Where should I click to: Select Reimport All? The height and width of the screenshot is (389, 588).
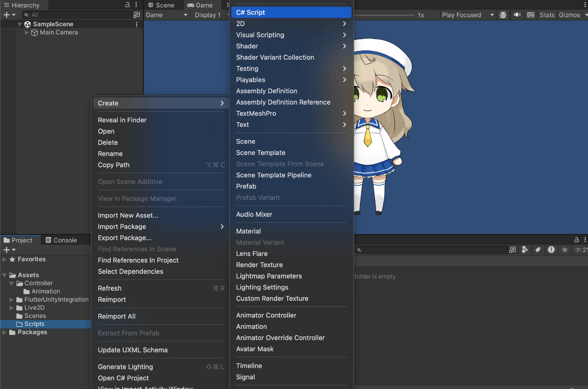[x=161, y=317]
